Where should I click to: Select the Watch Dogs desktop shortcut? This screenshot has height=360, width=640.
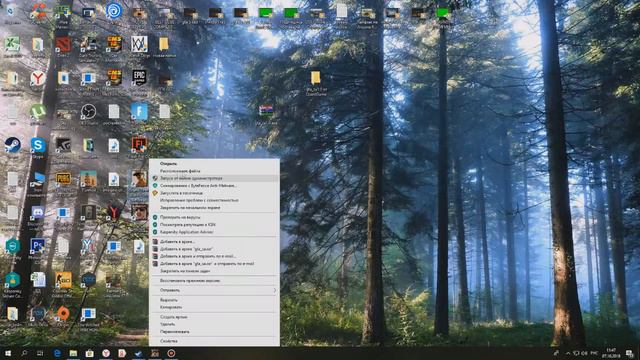(139, 44)
